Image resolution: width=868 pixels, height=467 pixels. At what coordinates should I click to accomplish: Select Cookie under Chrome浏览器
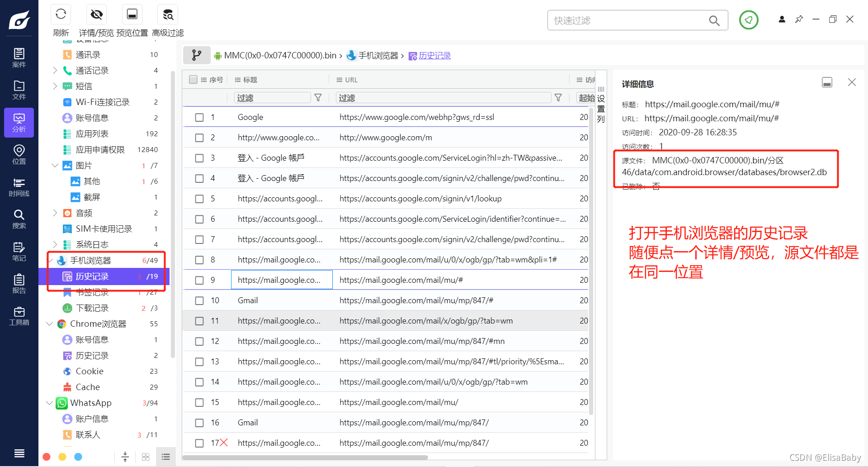[90, 371]
